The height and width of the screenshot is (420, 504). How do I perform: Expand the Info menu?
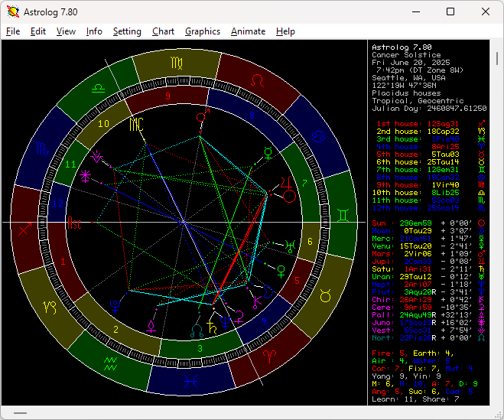94,31
